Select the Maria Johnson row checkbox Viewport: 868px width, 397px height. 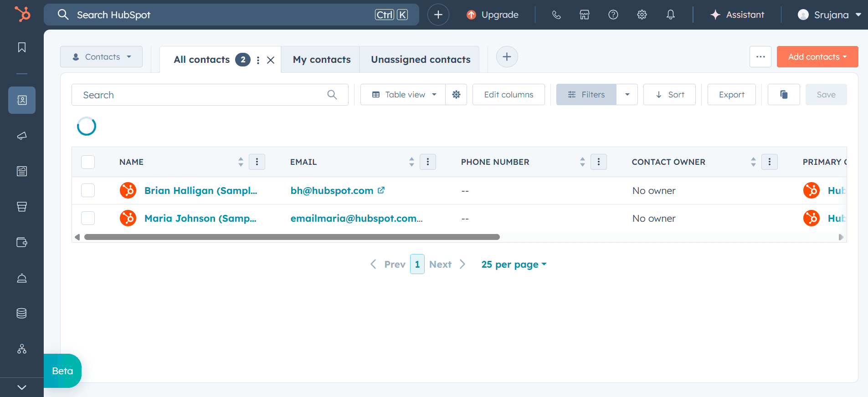(88, 218)
